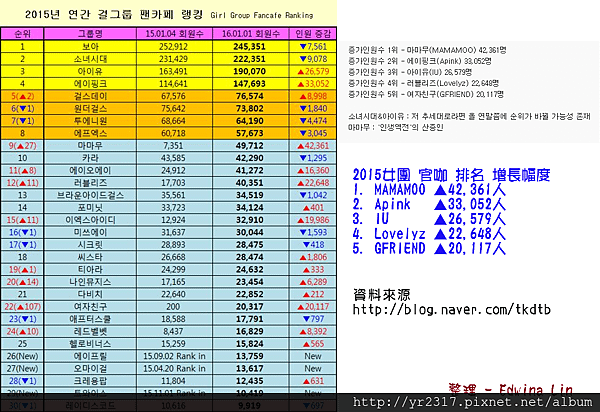Click the '15.01.04 회원수' column header
The height and width of the screenshot is (412, 600).
click(174, 34)
